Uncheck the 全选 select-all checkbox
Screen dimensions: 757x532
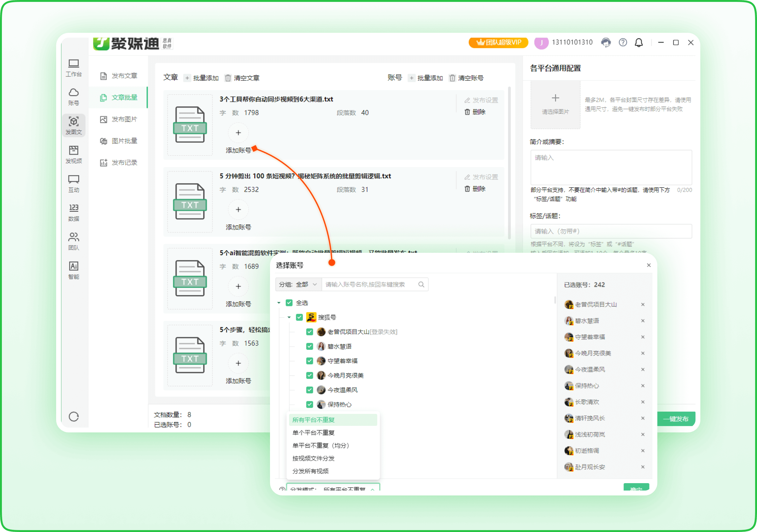point(289,303)
